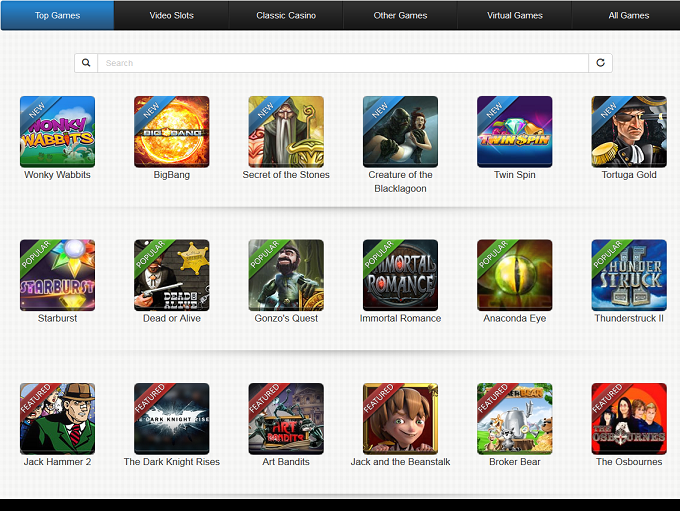Click the Wonky Wabbits title link
The height and width of the screenshot is (511, 680).
pos(57,175)
